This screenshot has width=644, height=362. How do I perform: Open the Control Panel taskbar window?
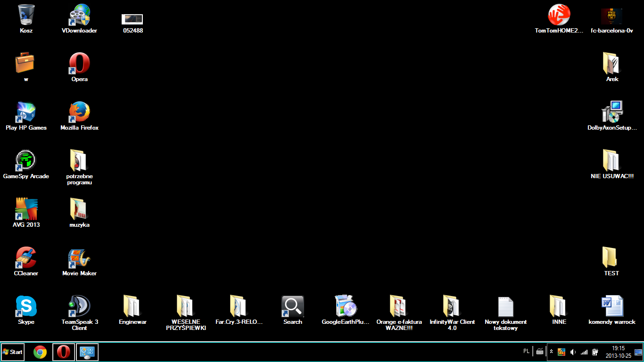coord(87,352)
